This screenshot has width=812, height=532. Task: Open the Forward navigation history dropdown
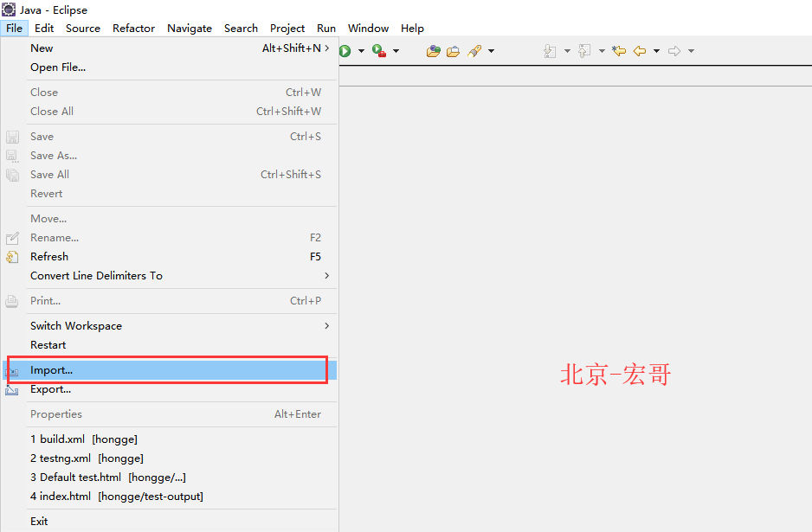691,51
